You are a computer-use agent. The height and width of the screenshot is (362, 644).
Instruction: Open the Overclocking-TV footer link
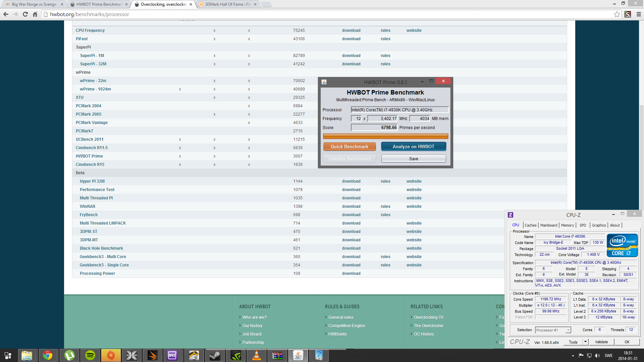click(x=429, y=317)
